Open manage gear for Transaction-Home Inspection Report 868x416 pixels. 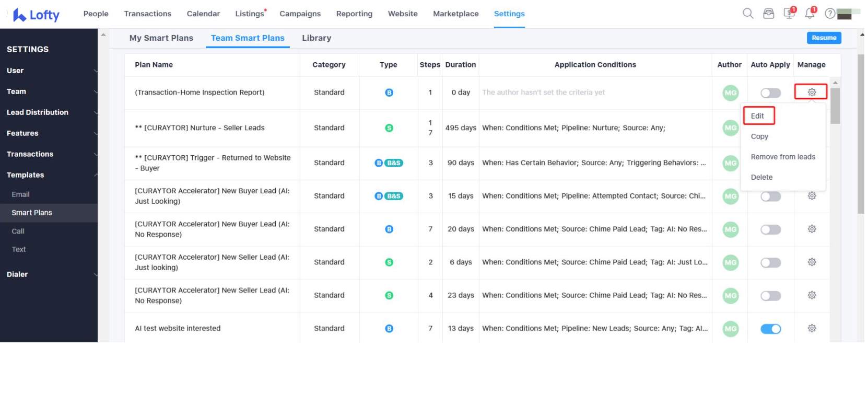[811, 92]
